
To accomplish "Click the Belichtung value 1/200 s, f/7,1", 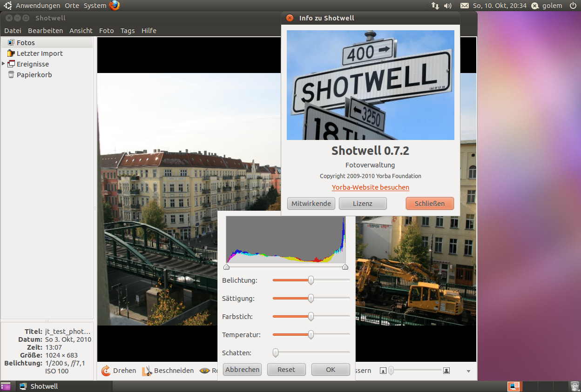I will pyautogui.click(x=65, y=363).
